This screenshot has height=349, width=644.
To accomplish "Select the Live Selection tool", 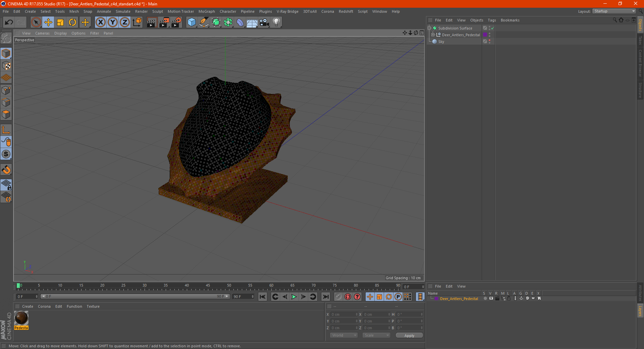I will pyautogui.click(x=36, y=22).
